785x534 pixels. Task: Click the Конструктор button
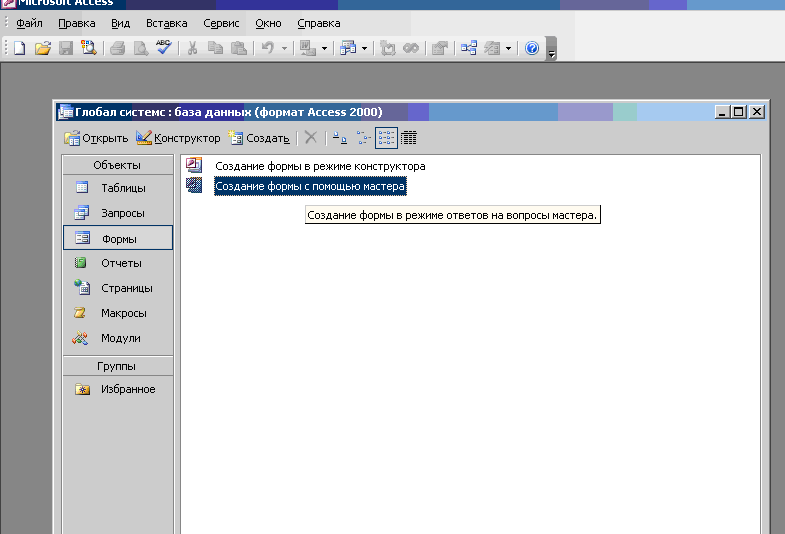[x=178, y=138]
